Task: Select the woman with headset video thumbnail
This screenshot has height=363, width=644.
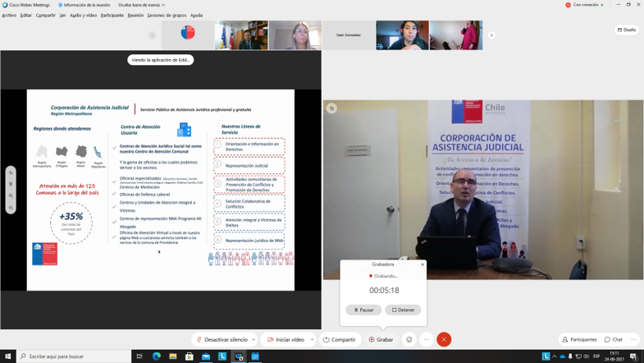Action: (403, 35)
